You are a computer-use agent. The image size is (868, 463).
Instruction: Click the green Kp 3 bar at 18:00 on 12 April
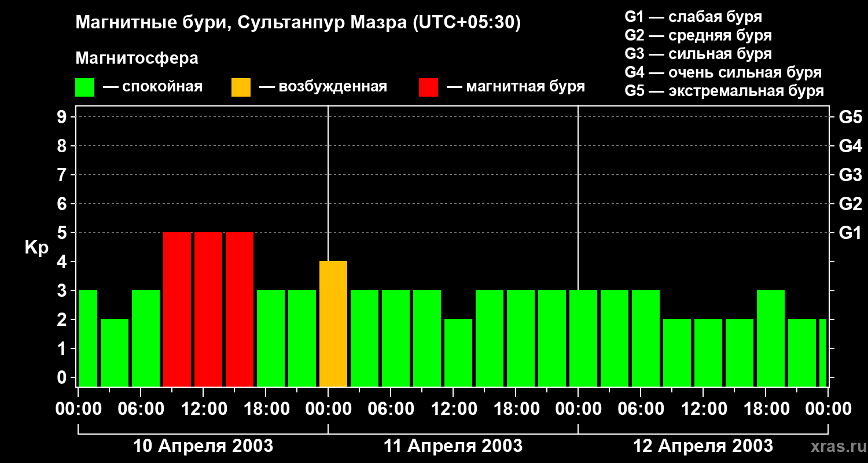click(771, 339)
